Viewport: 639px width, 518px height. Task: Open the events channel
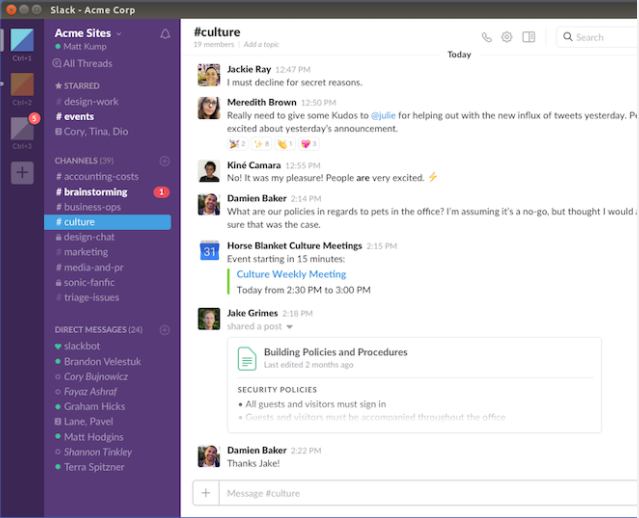[x=75, y=117]
